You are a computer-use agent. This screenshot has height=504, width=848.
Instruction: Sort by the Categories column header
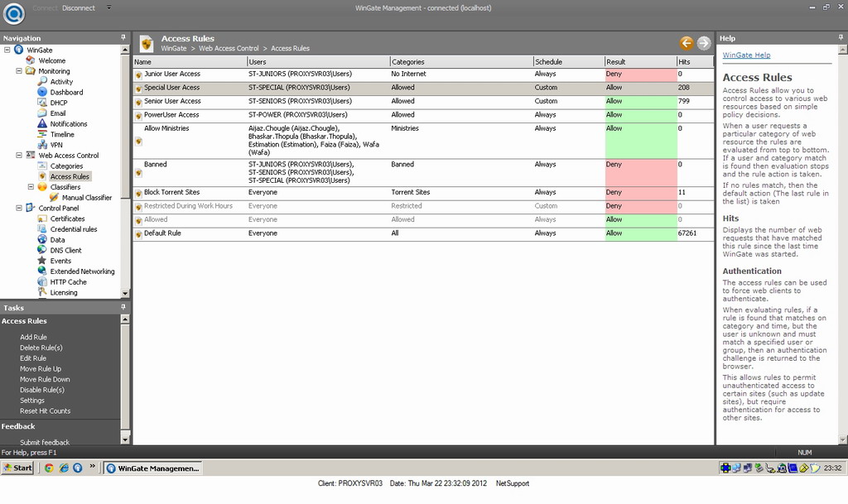(462, 61)
